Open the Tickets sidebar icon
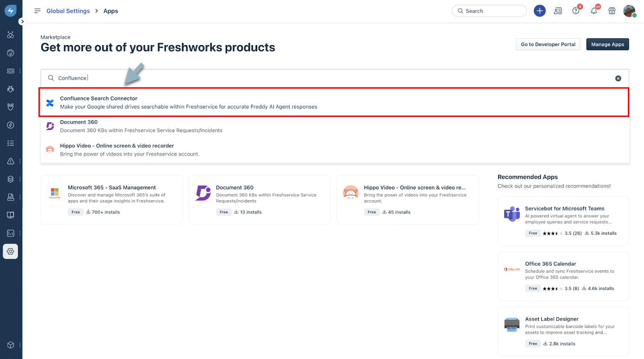This screenshot has width=644, height=359. point(10,71)
